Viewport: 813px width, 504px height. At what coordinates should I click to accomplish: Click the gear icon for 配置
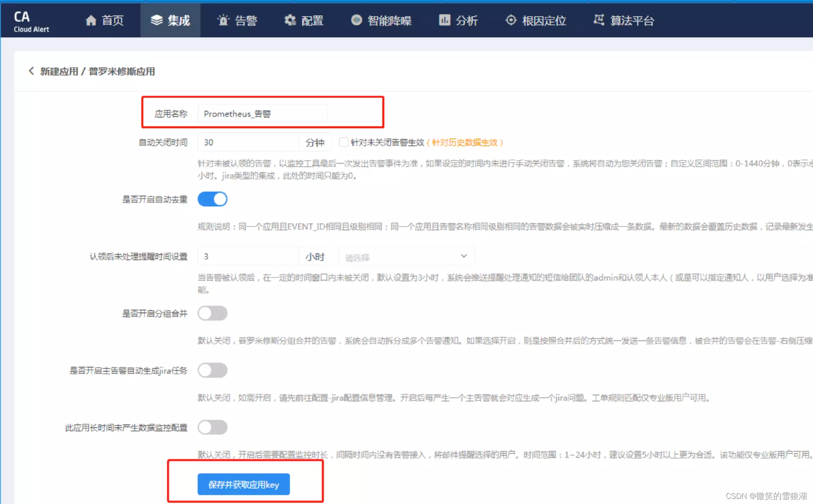coord(290,20)
